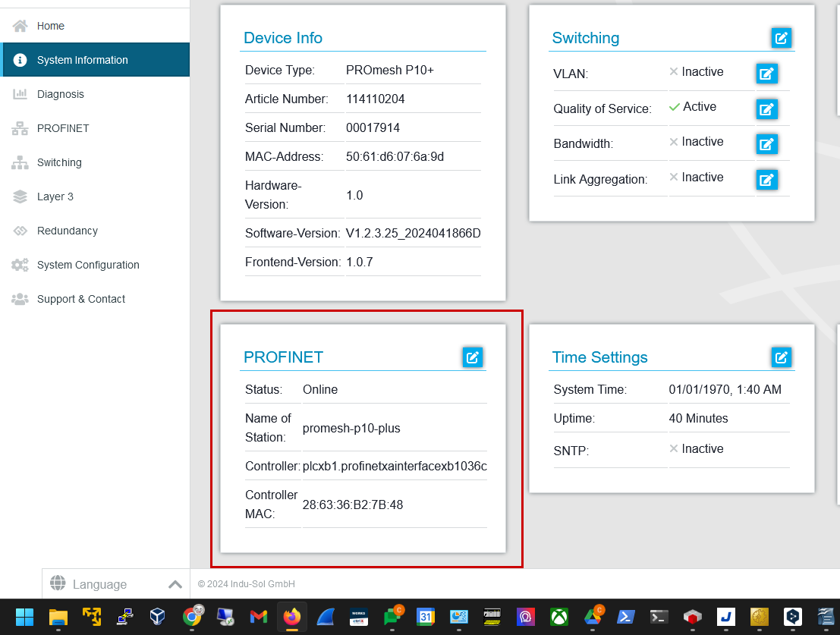Click the Support & Contact people icon
The height and width of the screenshot is (635, 840).
pyautogui.click(x=20, y=299)
